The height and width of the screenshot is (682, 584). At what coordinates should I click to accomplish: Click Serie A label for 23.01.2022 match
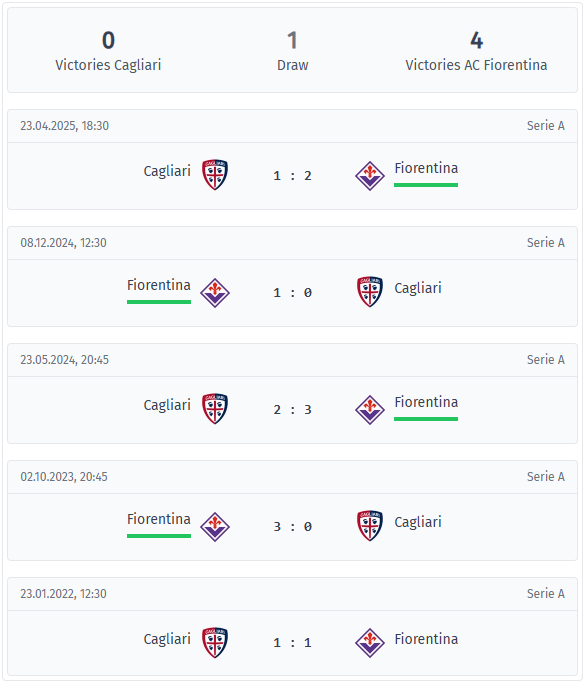[546, 594]
